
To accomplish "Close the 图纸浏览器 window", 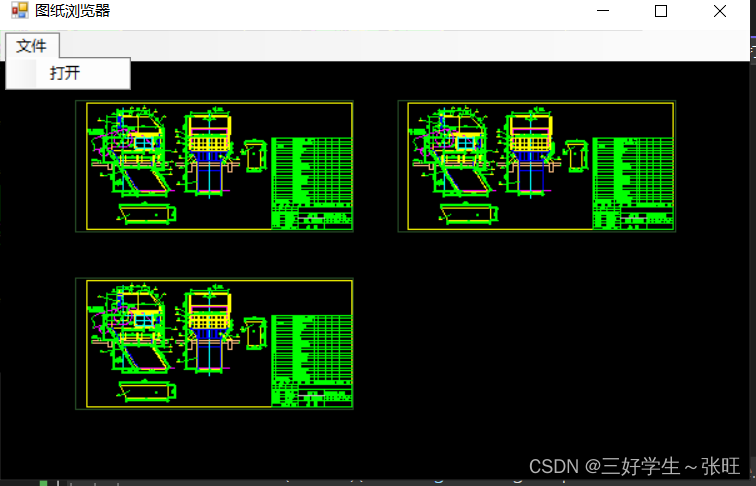I will [720, 11].
